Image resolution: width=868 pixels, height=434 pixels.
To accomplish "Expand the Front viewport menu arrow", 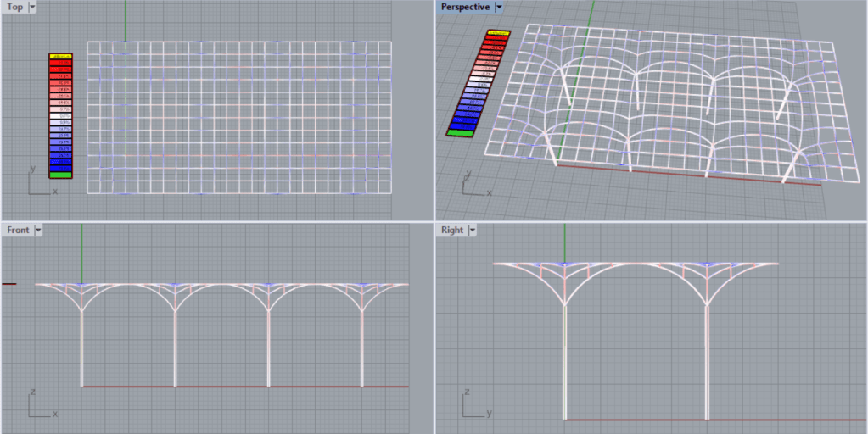I will [38, 230].
